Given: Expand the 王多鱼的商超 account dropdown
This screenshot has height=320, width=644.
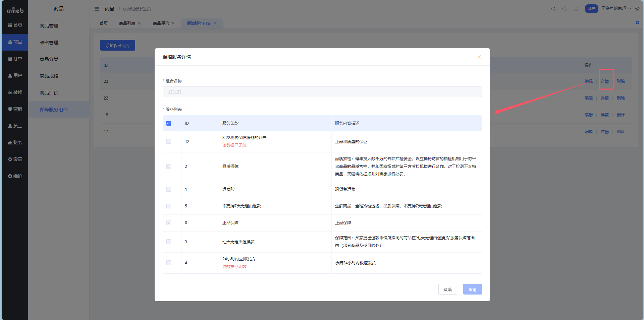Looking at the screenshot, I should pyautogui.click(x=616, y=8).
